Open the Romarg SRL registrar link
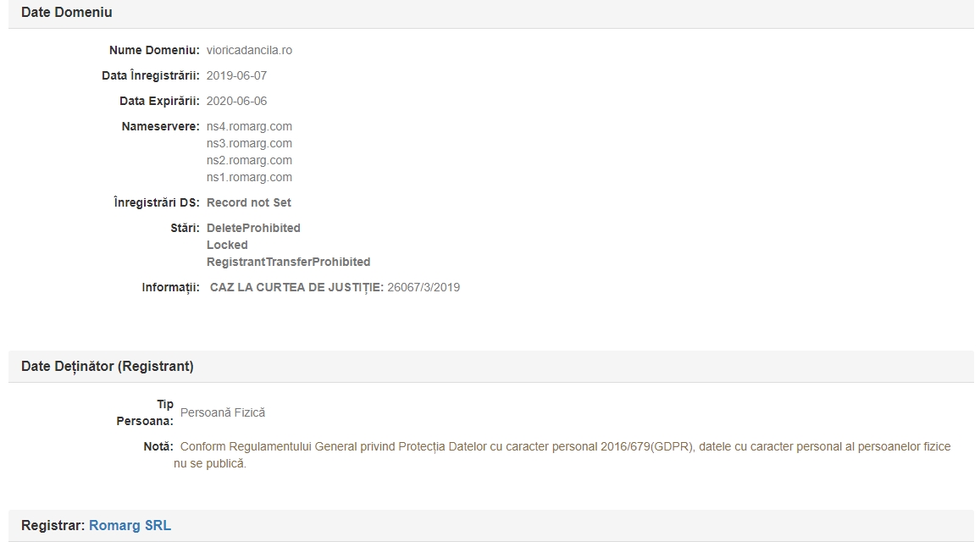 point(130,526)
